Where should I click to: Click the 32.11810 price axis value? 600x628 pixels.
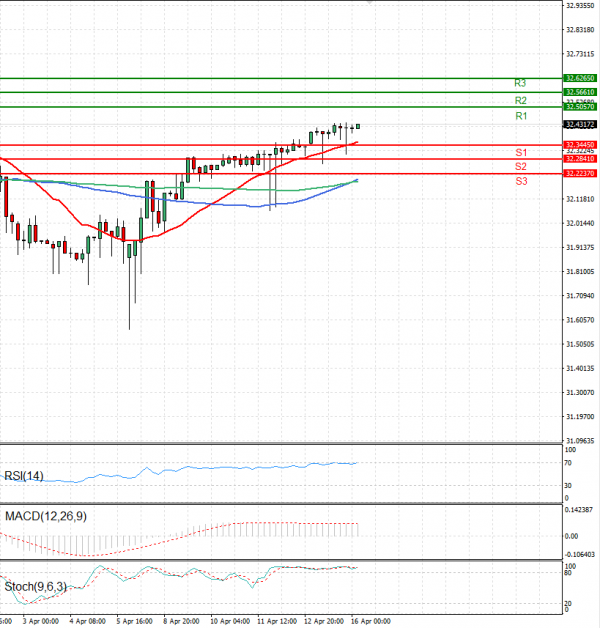580,199
